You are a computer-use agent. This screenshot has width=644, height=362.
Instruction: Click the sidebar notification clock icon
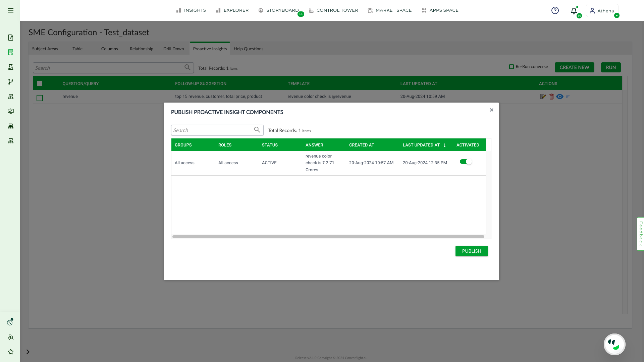coord(10,322)
